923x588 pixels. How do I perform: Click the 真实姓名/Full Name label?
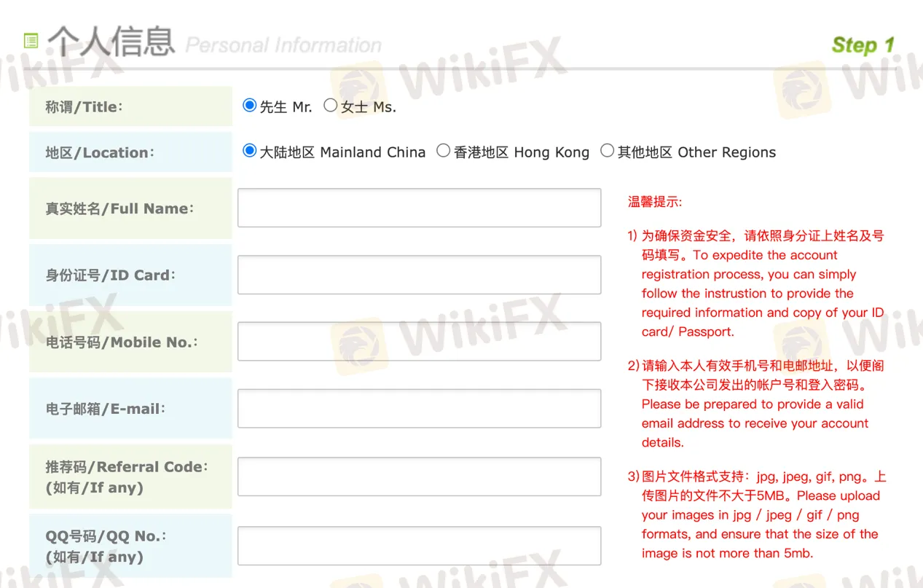[119, 208]
